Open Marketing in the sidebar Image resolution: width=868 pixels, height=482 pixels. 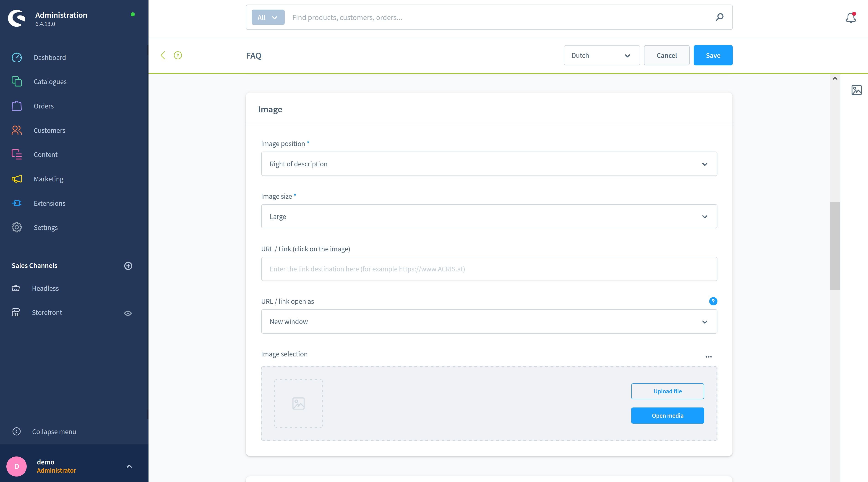point(49,179)
